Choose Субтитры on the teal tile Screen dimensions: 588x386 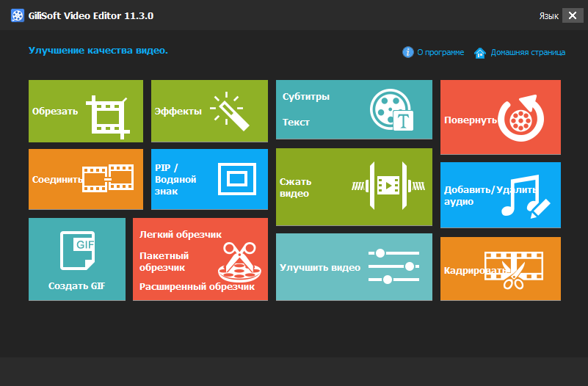coord(306,97)
